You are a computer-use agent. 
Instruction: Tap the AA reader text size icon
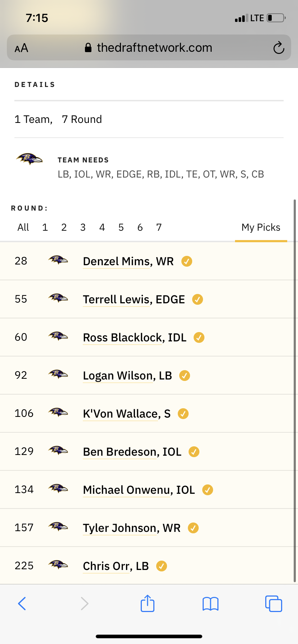(21, 48)
